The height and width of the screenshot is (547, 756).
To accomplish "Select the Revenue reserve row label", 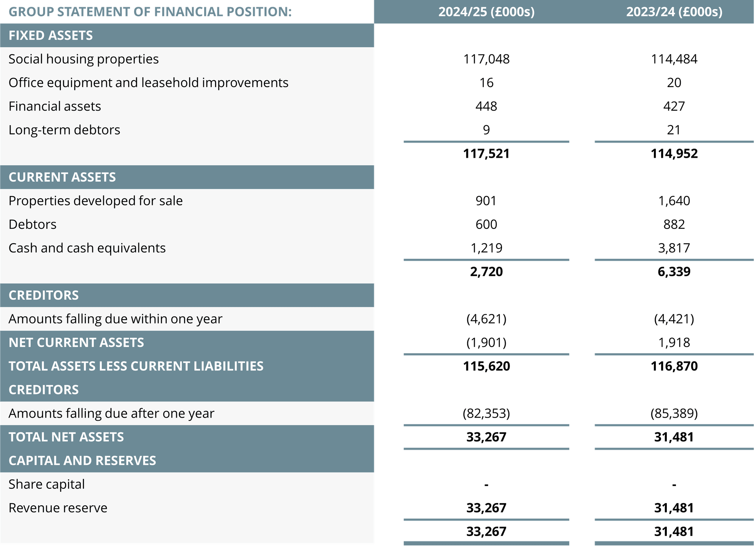I will 58,508.
